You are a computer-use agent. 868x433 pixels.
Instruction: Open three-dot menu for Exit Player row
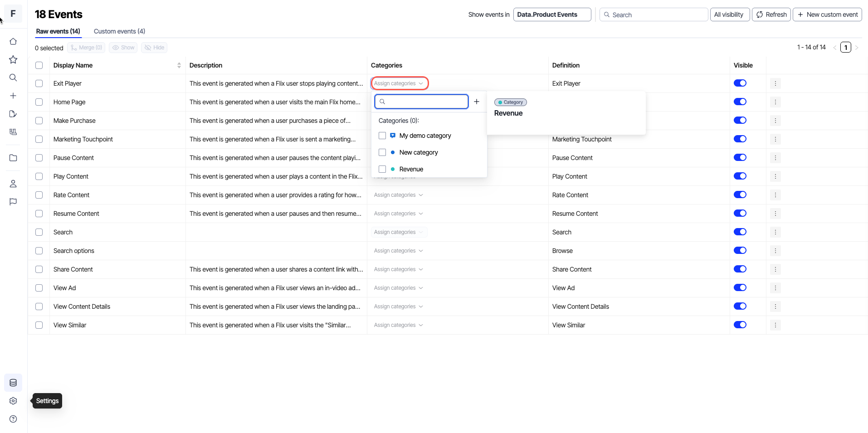point(775,83)
